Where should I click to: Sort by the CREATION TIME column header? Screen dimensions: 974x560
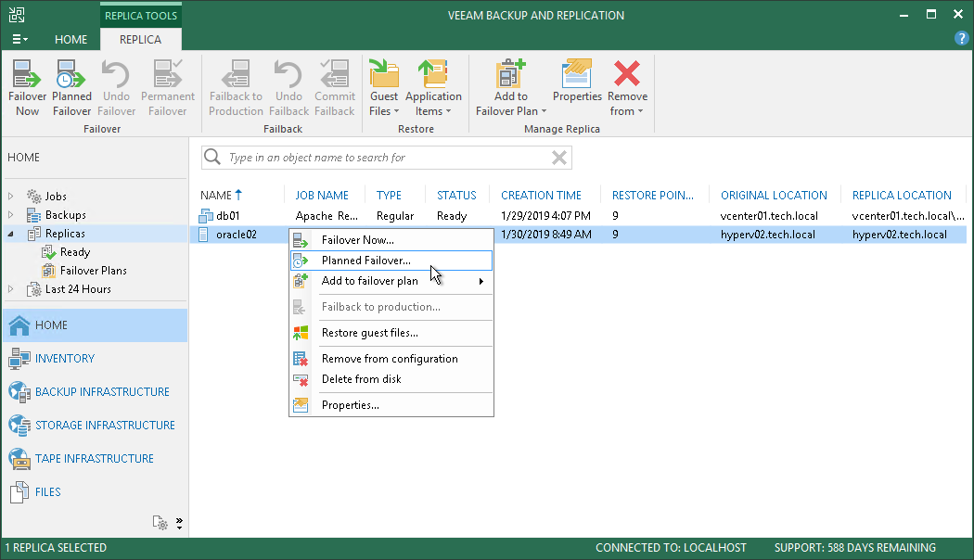tap(541, 195)
